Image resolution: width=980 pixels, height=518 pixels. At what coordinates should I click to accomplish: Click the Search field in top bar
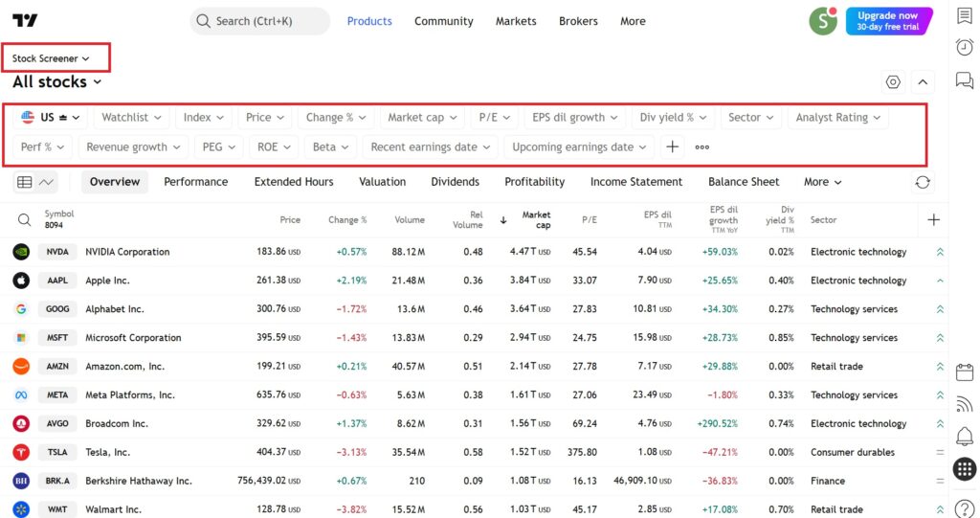pos(259,21)
